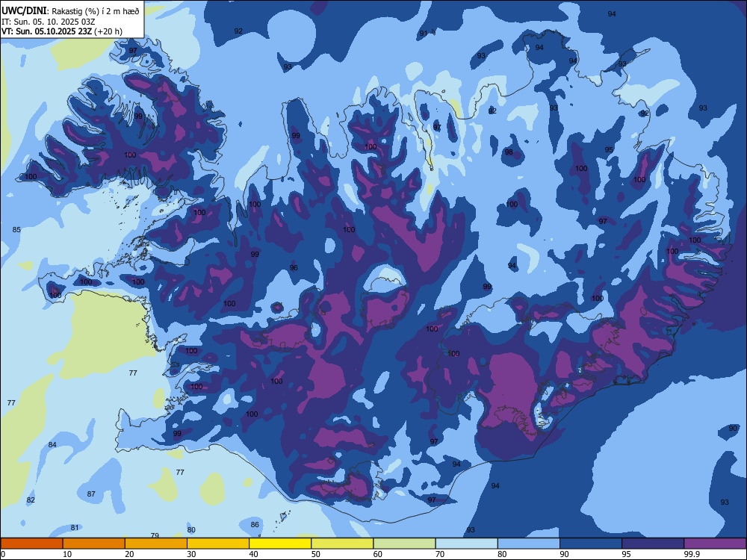Image resolution: width=747 pixels, height=560 pixels.
Task: Select the medium blue 80–90 legend swatch
Action: [529, 544]
